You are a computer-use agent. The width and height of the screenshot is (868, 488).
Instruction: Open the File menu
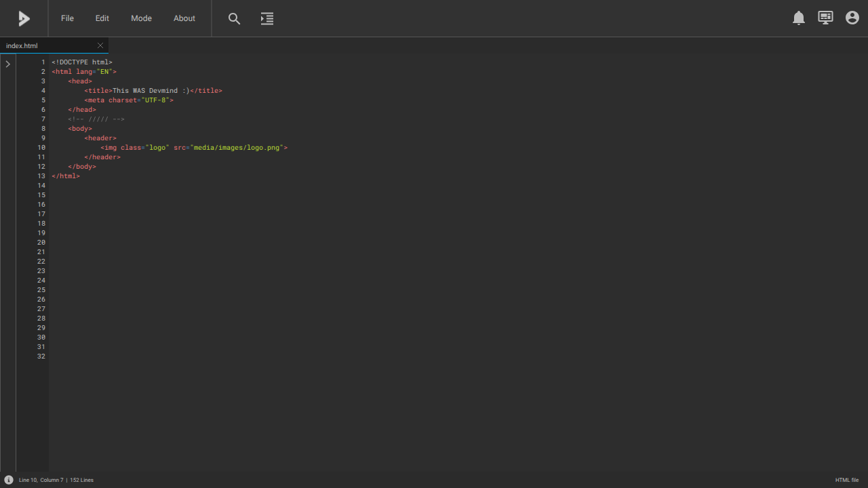67,18
